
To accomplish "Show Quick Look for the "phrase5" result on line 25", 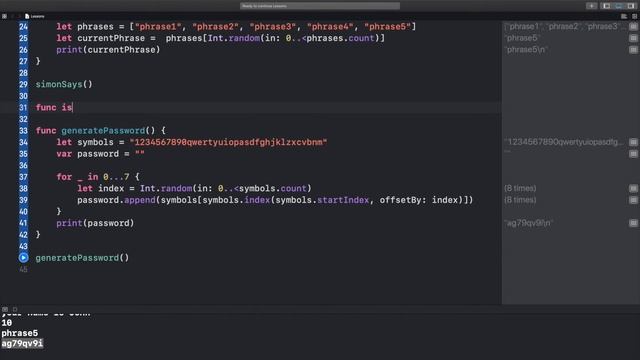I will [x=633, y=38].
